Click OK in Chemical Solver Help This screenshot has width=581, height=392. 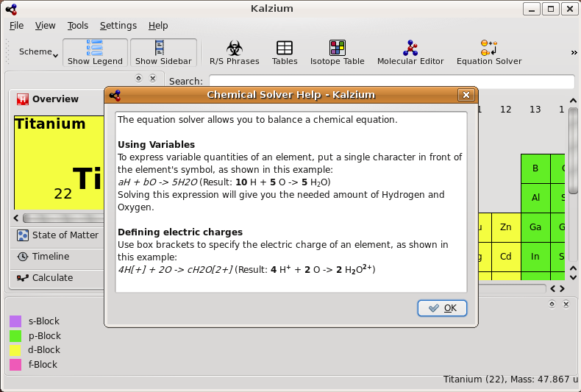click(442, 308)
